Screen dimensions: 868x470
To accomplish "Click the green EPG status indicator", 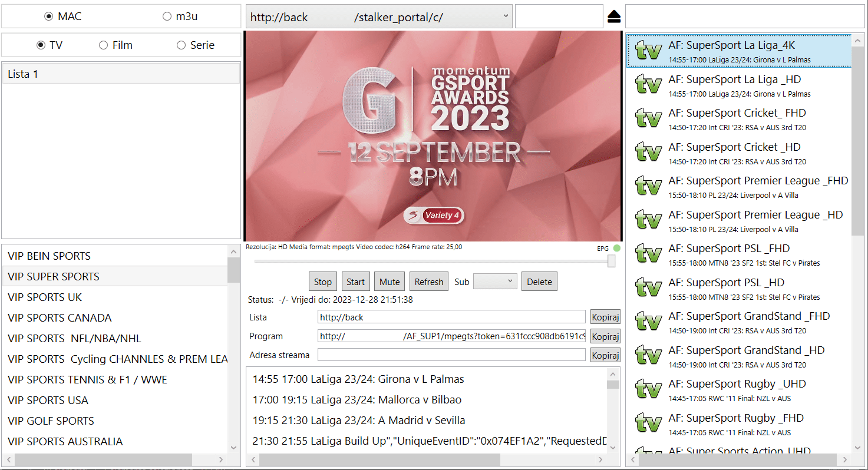I will [616, 249].
